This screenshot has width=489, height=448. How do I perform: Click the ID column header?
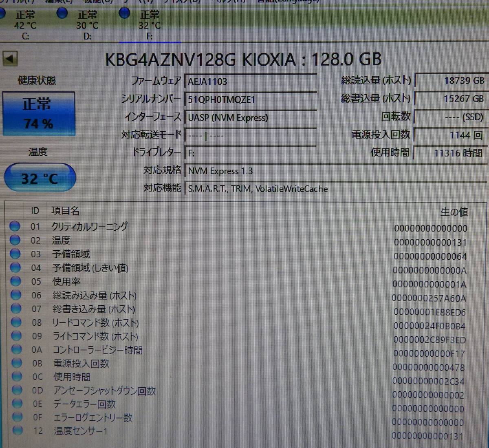tap(35, 211)
